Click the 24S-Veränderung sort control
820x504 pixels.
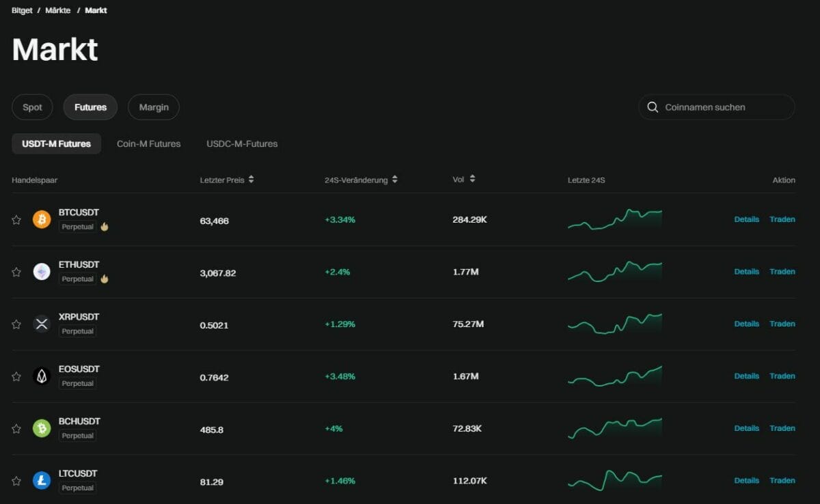[x=394, y=179]
